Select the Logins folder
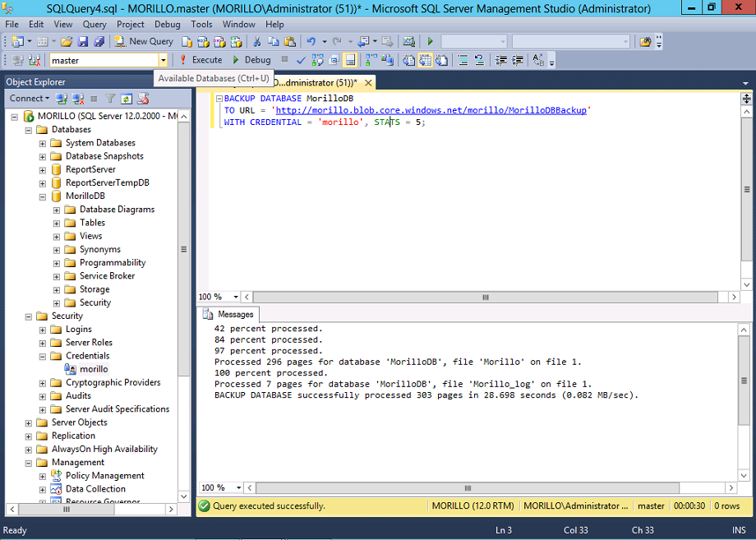The height and width of the screenshot is (540, 756). 79,330
